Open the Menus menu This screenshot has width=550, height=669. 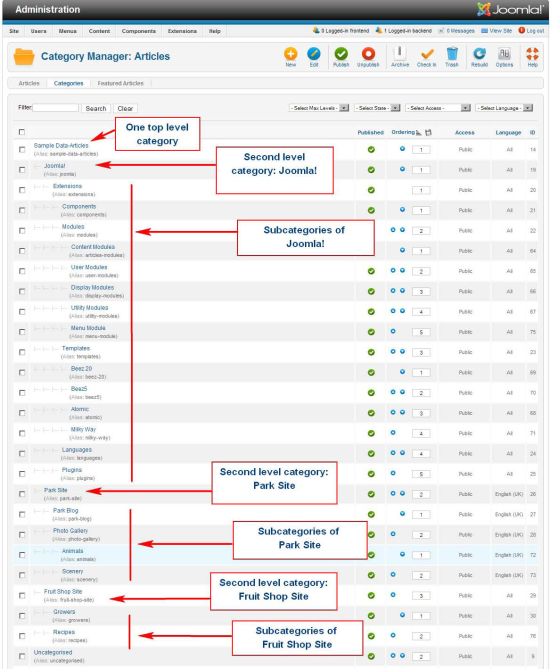pos(67,31)
